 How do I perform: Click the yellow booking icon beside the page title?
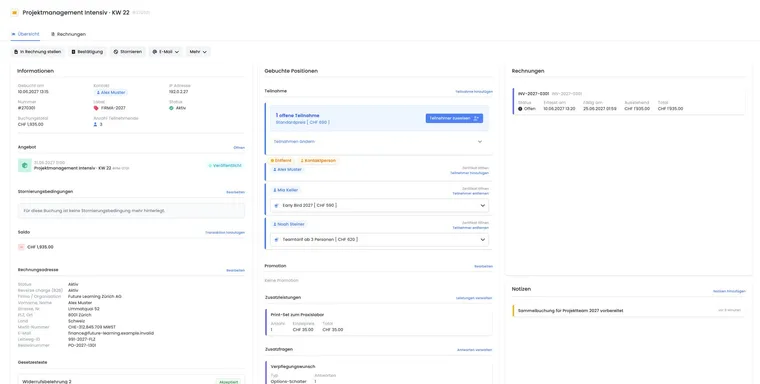click(15, 13)
